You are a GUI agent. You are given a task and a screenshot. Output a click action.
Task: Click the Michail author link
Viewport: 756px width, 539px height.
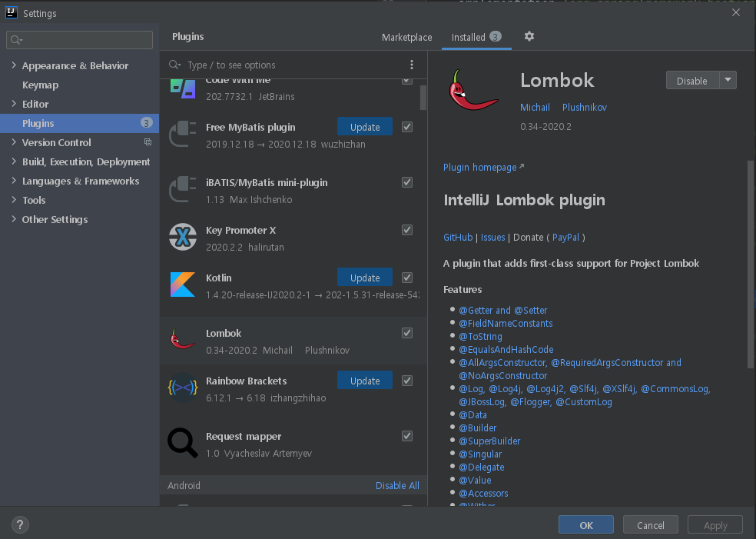(x=535, y=107)
